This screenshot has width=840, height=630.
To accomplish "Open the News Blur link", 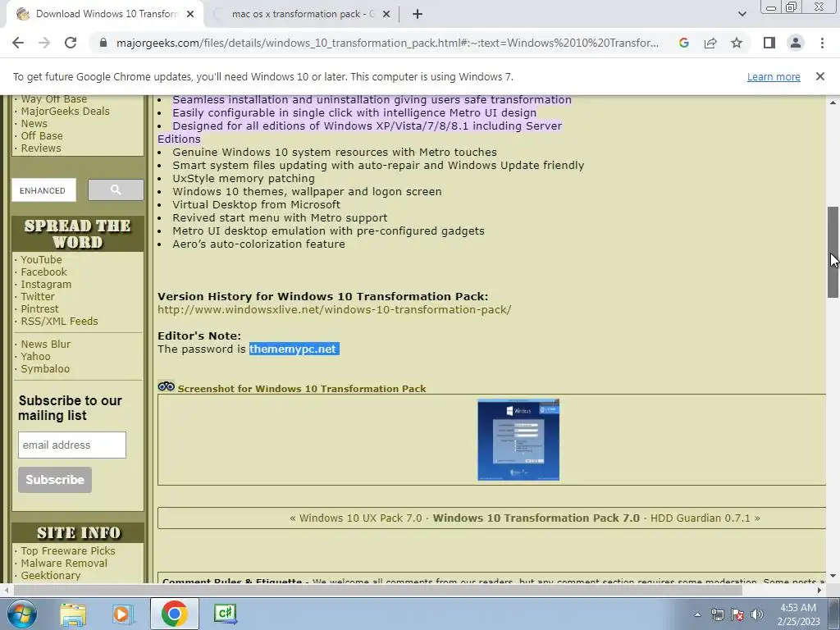I will (46, 344).
